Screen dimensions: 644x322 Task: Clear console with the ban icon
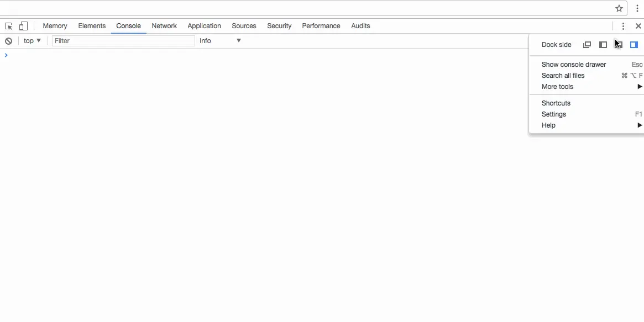(9, 41)
